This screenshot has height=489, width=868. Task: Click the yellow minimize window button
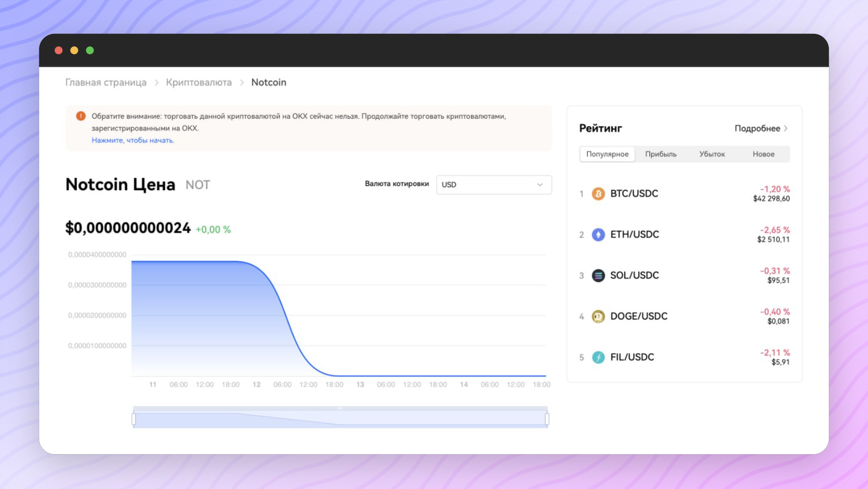(x=74, y=51)
